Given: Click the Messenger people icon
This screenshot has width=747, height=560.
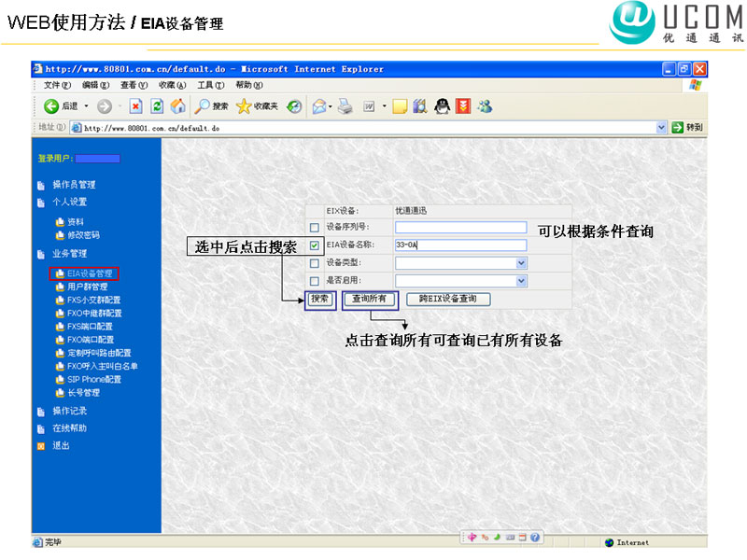Looking at the screenshot, I should click(485, 106).
